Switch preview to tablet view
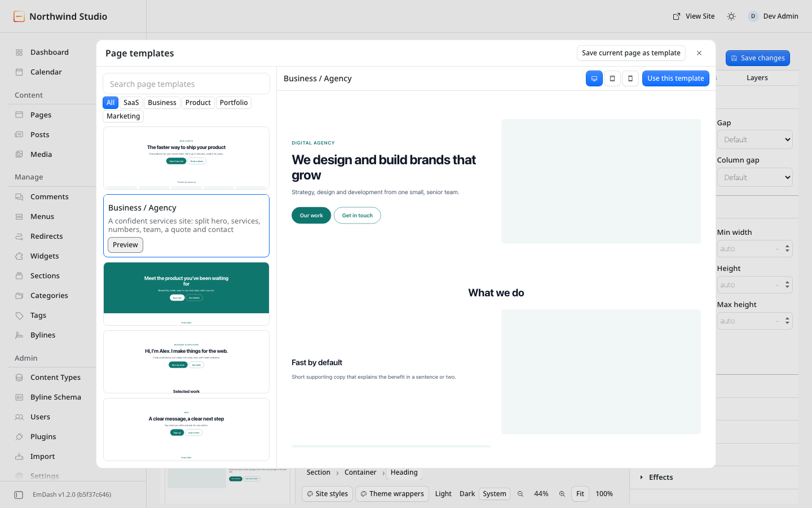Viewport: 812px width, 508px height. [x=612, y=78]
